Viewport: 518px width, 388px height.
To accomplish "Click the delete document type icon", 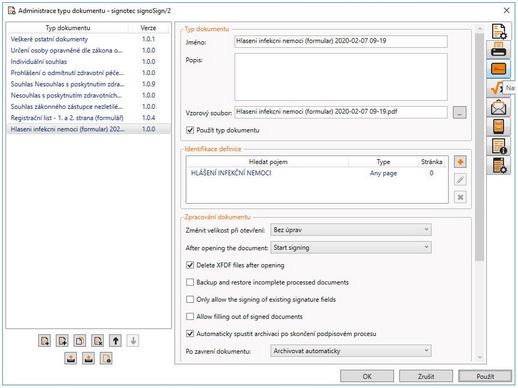I will click(98, 341).
